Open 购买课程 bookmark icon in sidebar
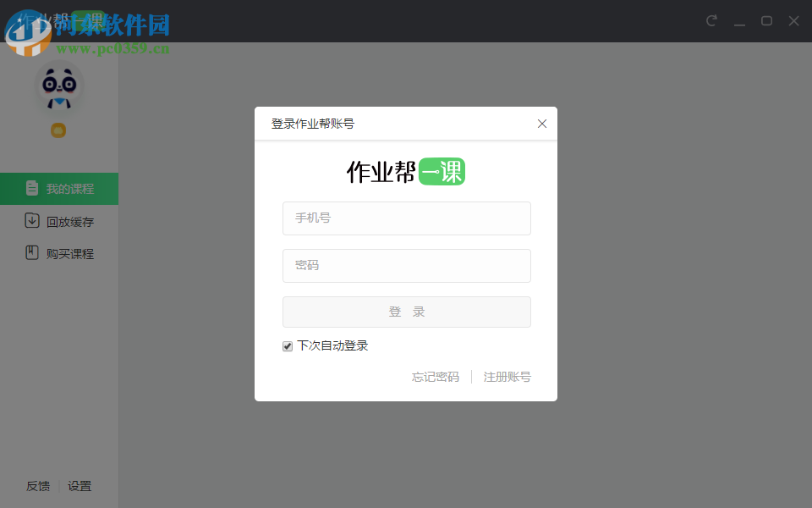Screen dimensions: 812x508 (31, 252)
